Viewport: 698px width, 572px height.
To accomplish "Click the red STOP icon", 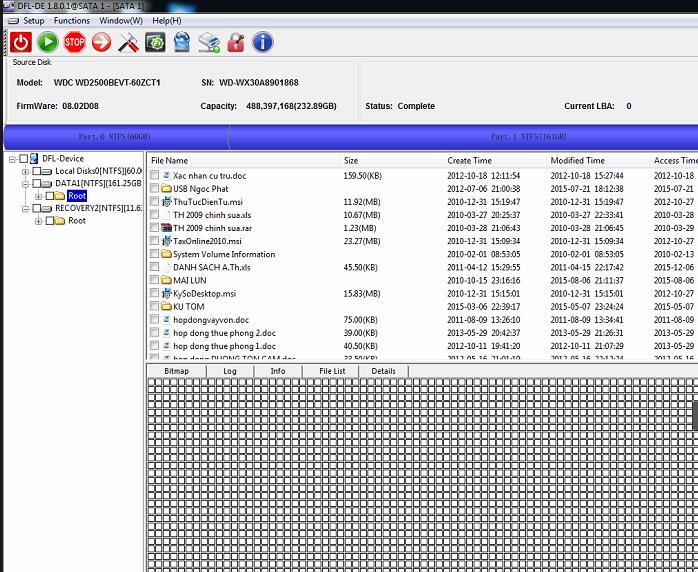I will (x=74, y=43).
